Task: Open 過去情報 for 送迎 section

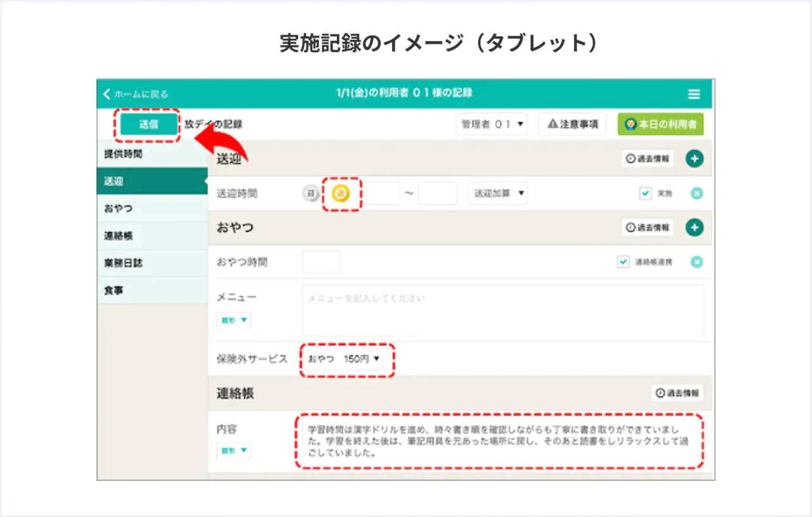Action: click(x=648, y=159)
